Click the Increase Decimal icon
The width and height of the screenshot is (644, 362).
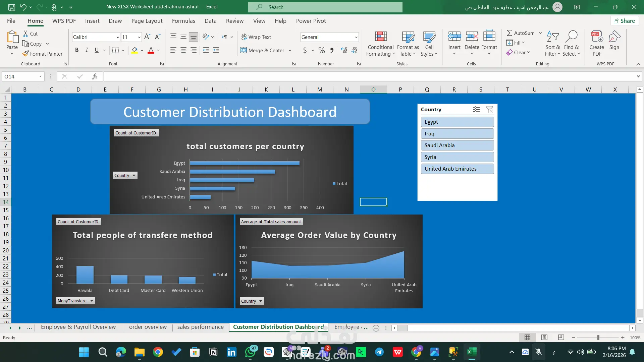[x=344, y=50]
